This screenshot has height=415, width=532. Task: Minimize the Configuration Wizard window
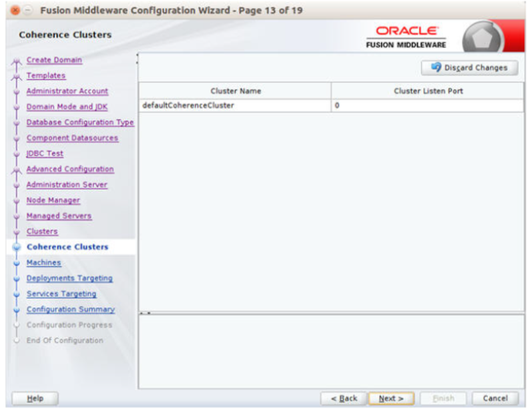(x=28, y=11)
